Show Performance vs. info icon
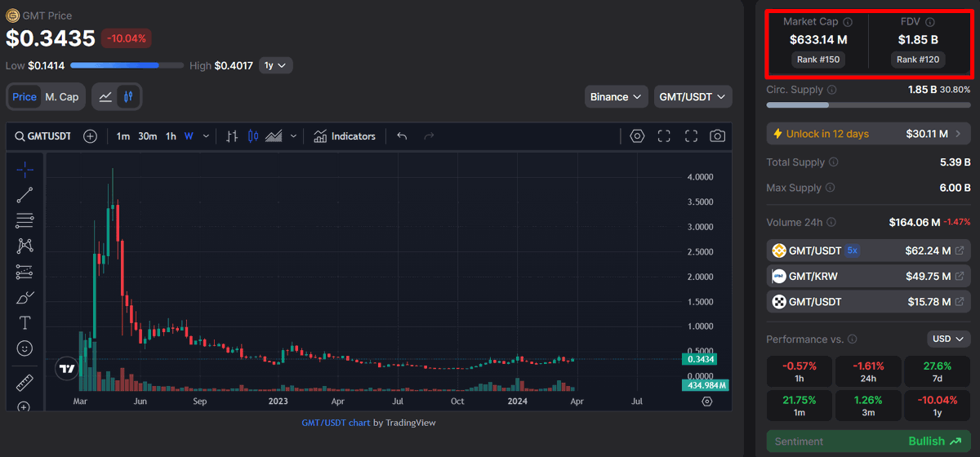Viewport: 980px width, 457px height. tap(852, 339)
